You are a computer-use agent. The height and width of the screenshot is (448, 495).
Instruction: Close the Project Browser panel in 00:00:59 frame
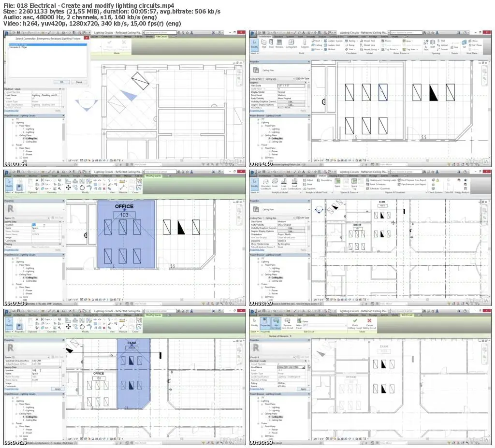tap(63, 116)
